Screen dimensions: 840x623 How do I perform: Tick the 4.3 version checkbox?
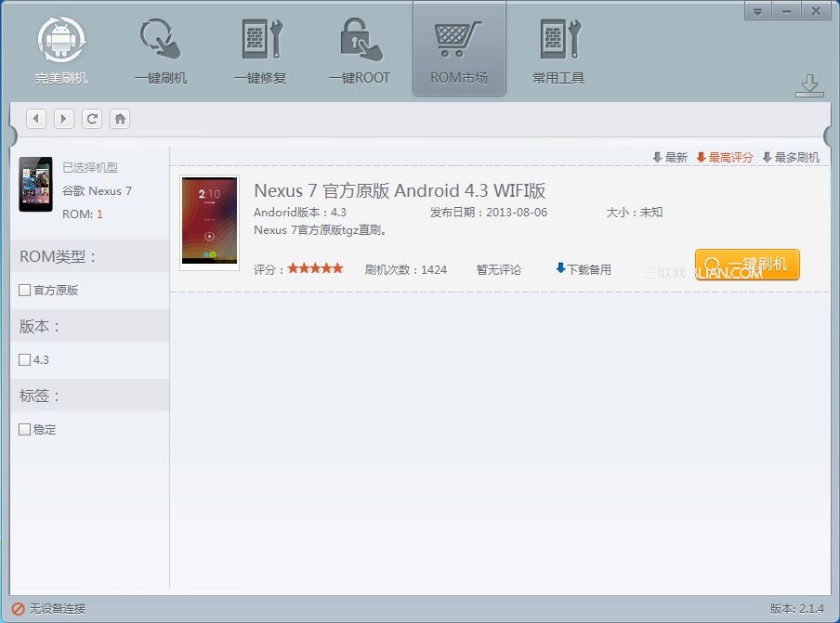(25, 359)
